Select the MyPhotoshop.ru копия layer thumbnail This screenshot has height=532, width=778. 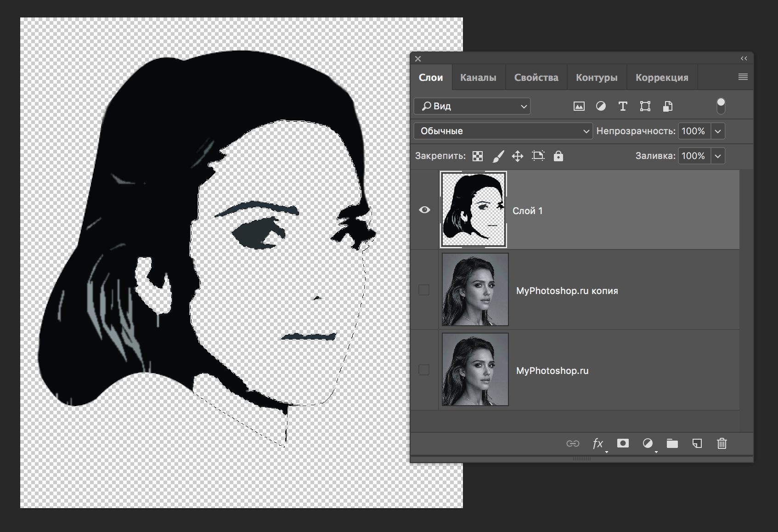coord(475,289)
